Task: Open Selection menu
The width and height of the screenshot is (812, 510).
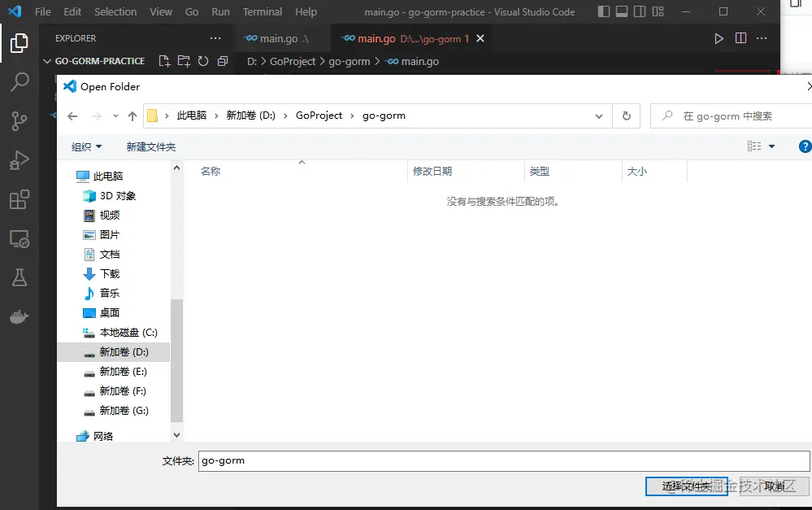Action: (x=115, y=11)
